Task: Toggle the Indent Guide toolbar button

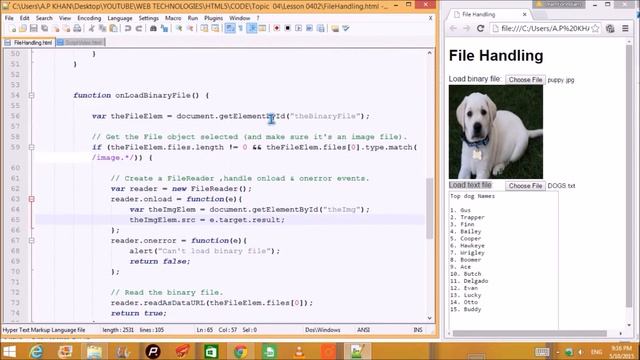Action: point(252,28)
